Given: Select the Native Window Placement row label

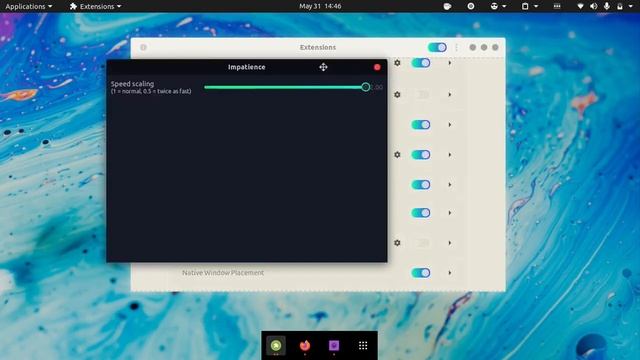Looking at the screenshot, I should (223, 273).
